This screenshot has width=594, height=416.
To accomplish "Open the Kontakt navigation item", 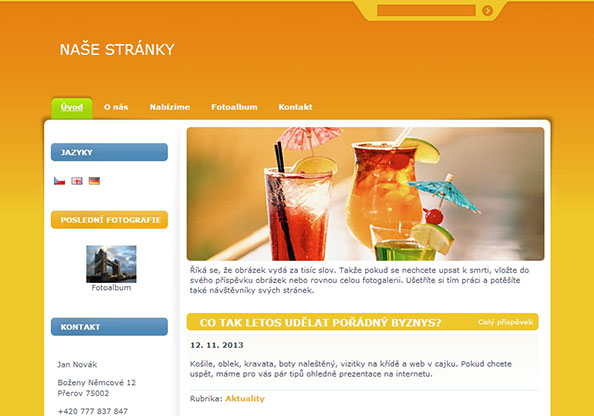I will pos(295,107).
